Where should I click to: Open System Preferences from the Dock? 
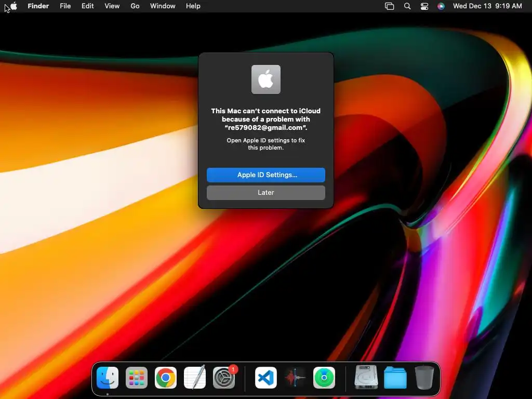(x=224, y=378)
